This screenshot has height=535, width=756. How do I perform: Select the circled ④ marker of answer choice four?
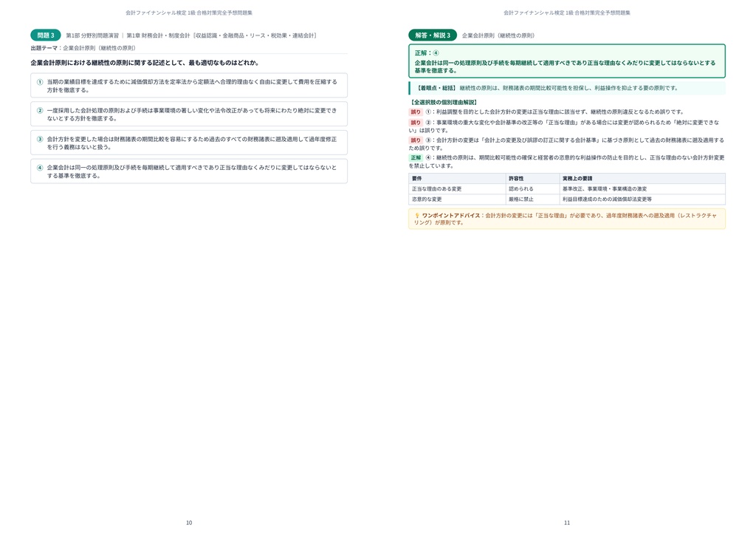coord(40,168)
